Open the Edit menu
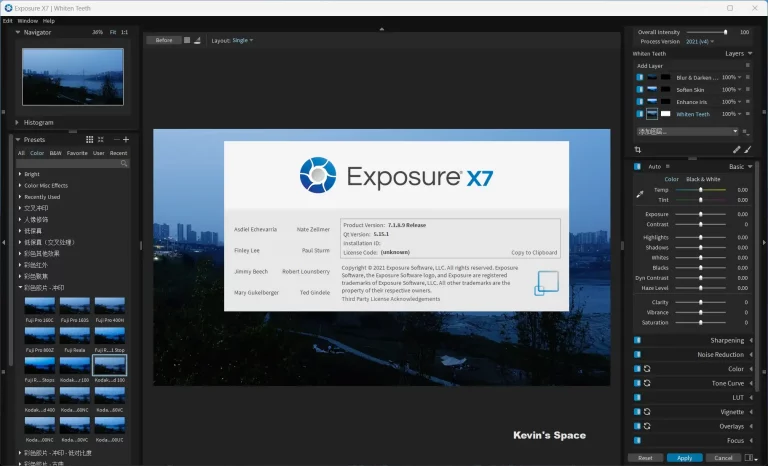 click(7, 21)
